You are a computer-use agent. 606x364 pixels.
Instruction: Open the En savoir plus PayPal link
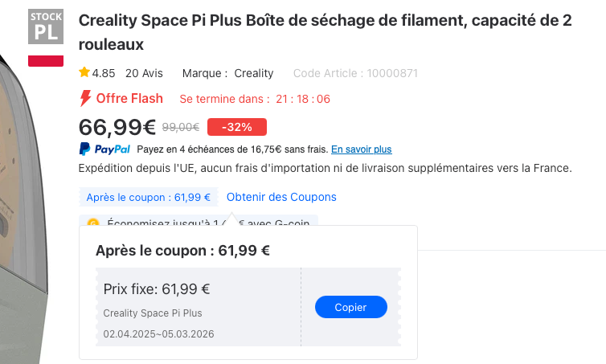click(362, 149)
